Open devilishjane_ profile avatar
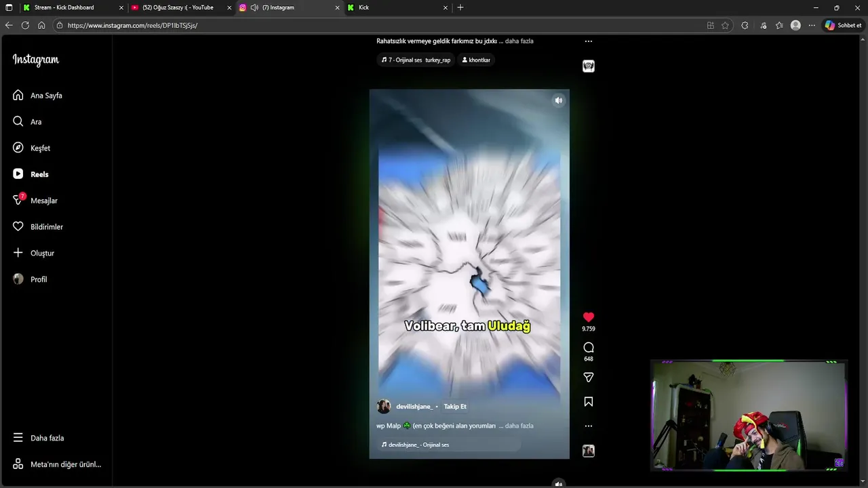 tap(384, 407)
